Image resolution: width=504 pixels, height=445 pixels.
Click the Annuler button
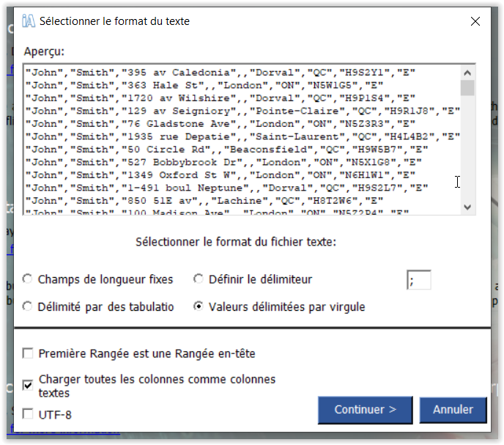pos(453,410)
